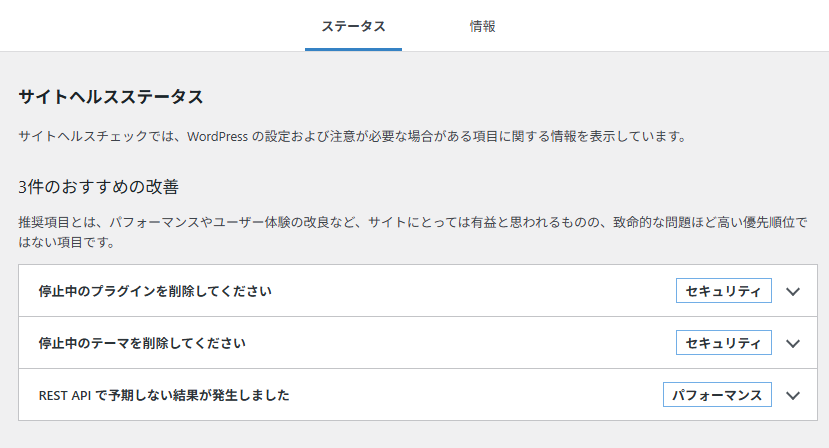This screenshot has height=448, width=829.
Task: Switch to the ステータス tab
Action: [x=353, y=26]
